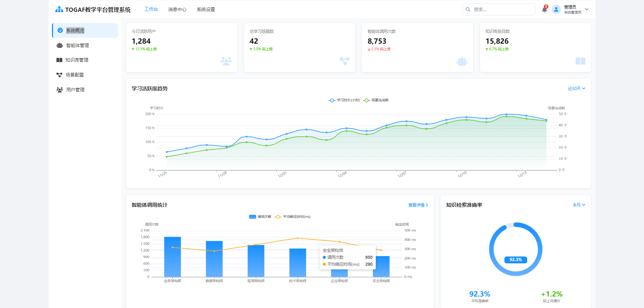Click the 12/01 axis date label
Image resolution: width=644 pixels, height=308 pixels.
click(x=282, y=174)
